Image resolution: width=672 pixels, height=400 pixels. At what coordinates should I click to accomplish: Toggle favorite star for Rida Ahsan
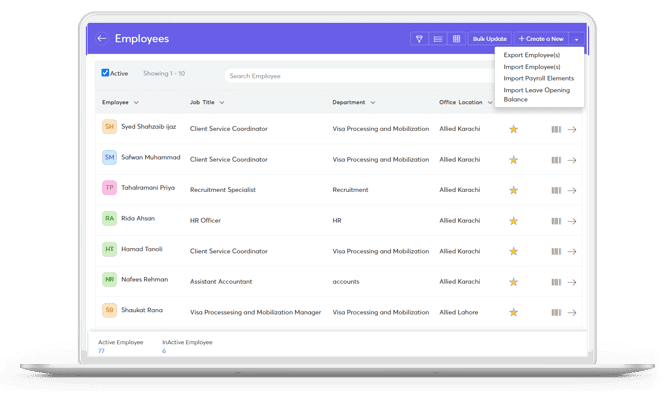513,221
